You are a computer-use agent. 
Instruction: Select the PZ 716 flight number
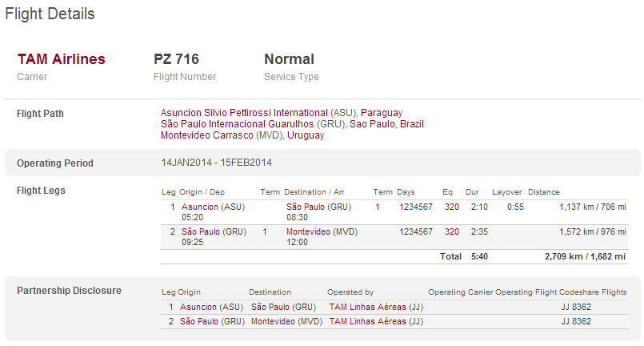(176, 59)
